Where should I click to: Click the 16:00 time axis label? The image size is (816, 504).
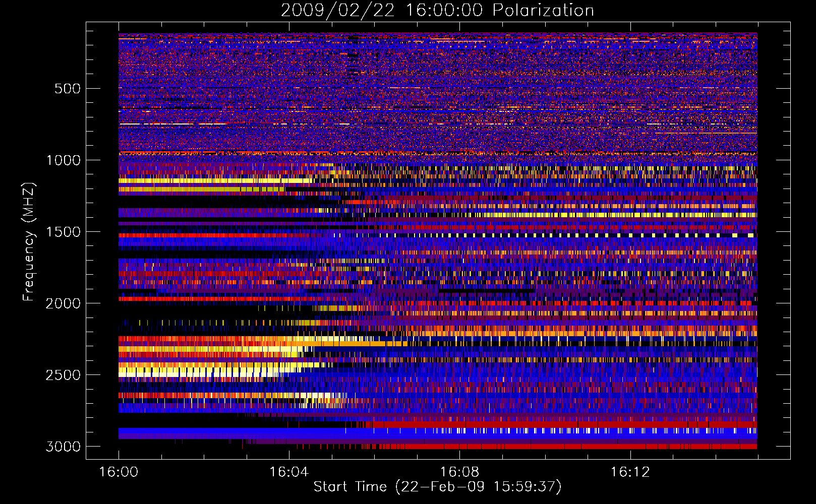(119, 472)
